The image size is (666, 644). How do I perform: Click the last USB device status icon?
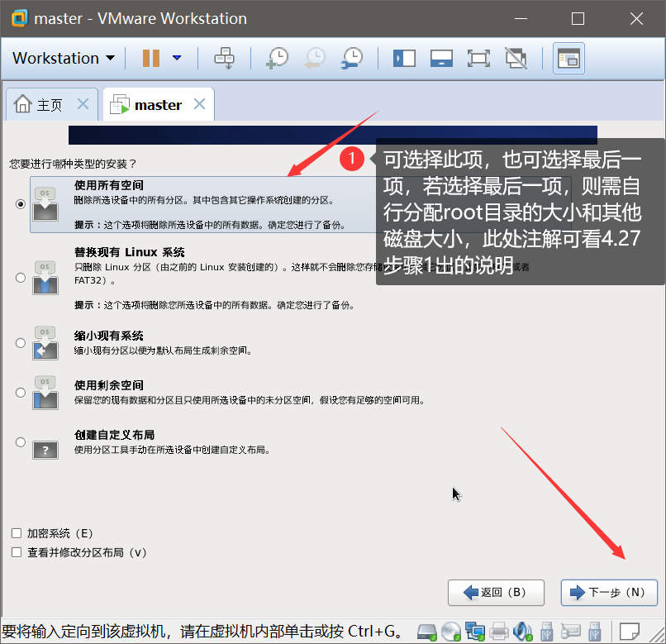click(x=595, y=632)
